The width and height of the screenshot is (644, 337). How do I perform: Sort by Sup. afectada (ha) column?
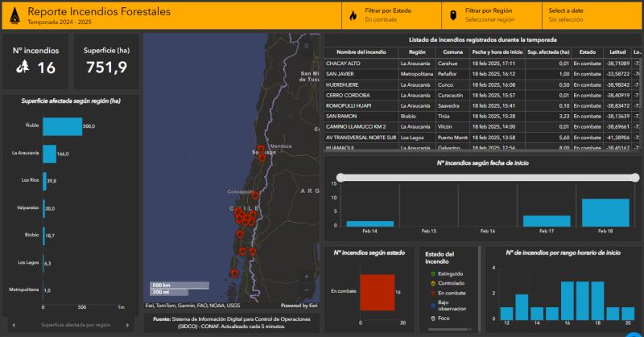tap(548, 52)
